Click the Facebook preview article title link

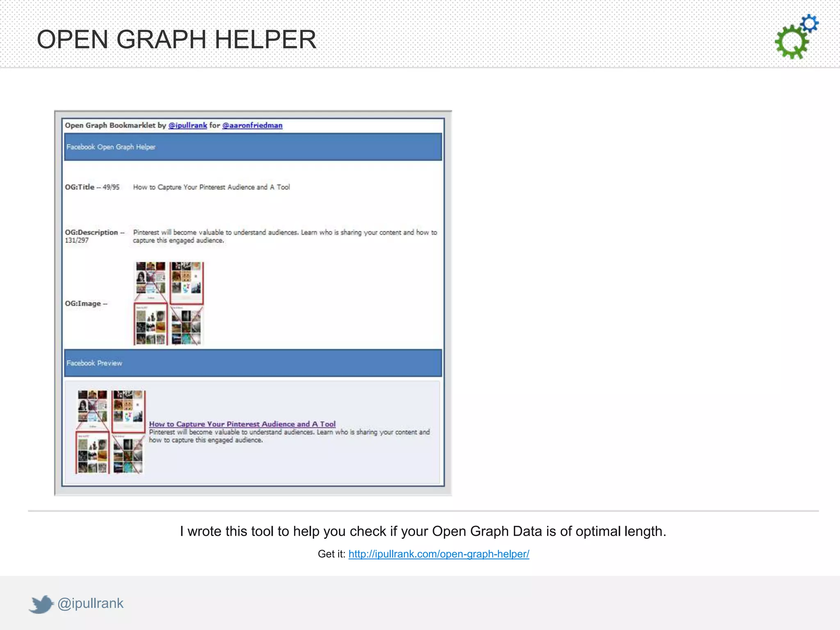pos(242,424)
